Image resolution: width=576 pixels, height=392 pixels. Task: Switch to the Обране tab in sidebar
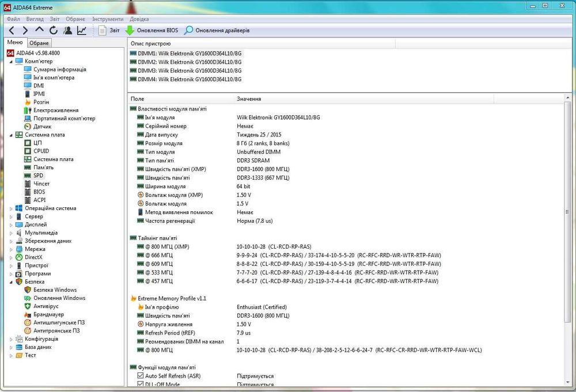(x=39, y=43)
